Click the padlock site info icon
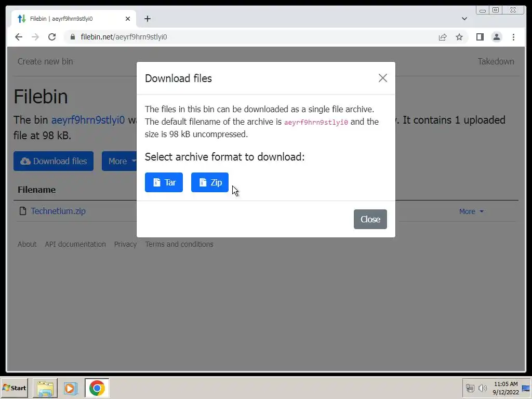The width and height of the screenshot is (532, 399). [x=72, y=37]
